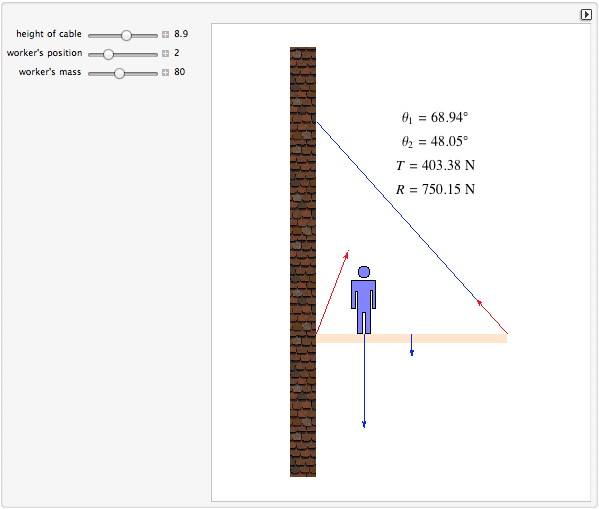Click the blue cable line
Screen dimensions: 599x509
(x=397, y=211)
